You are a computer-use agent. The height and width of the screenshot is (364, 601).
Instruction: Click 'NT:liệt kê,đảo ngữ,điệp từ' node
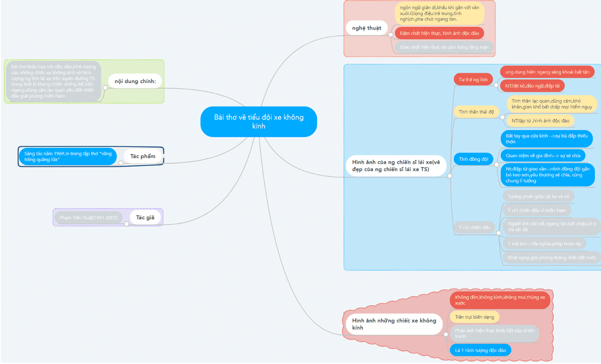(x=532, y=86)
